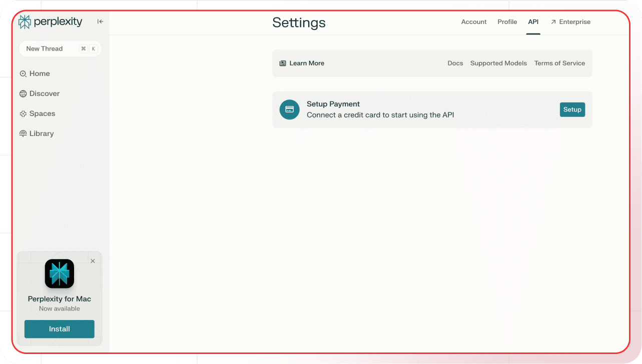This screenshot has width=642, height=364.
Task: Open the Terms of Service link
Action: pos(559,63)
